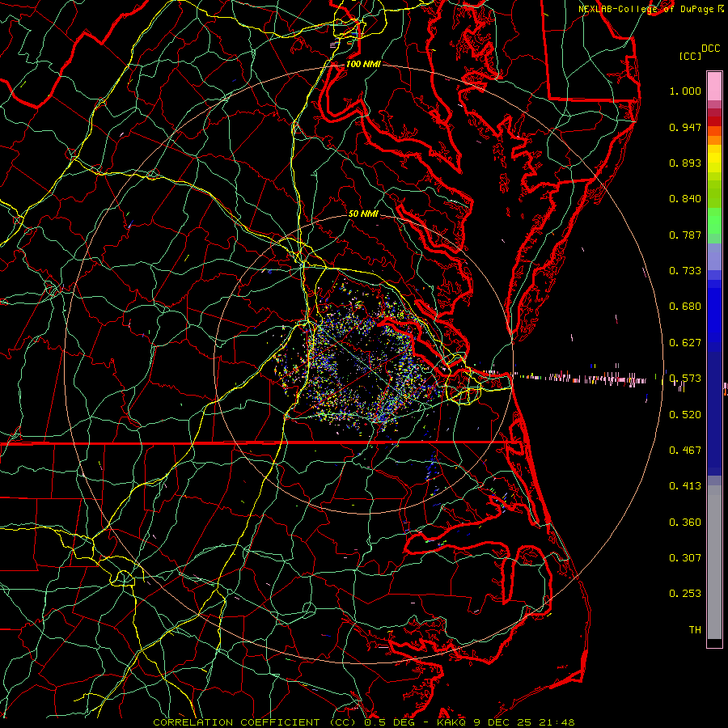728x728 pixels.
Task: Click the 0.360 color scale value
Action: (685, 523)
